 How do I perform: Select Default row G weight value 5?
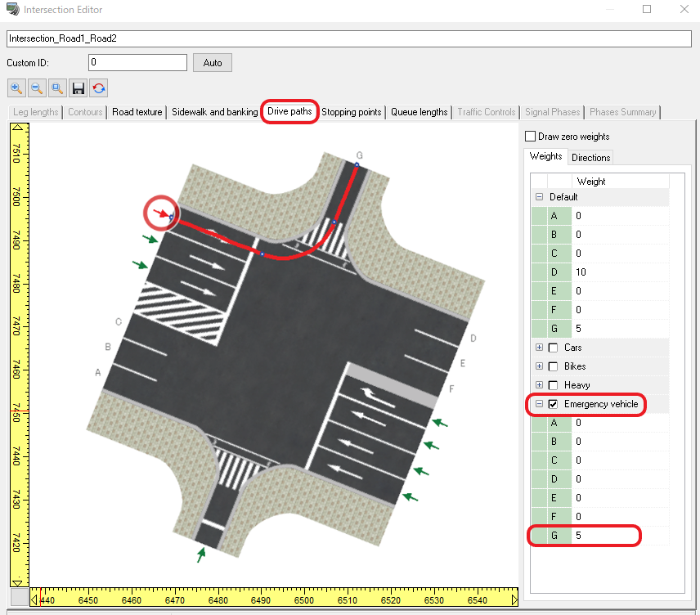click(620, 329)
